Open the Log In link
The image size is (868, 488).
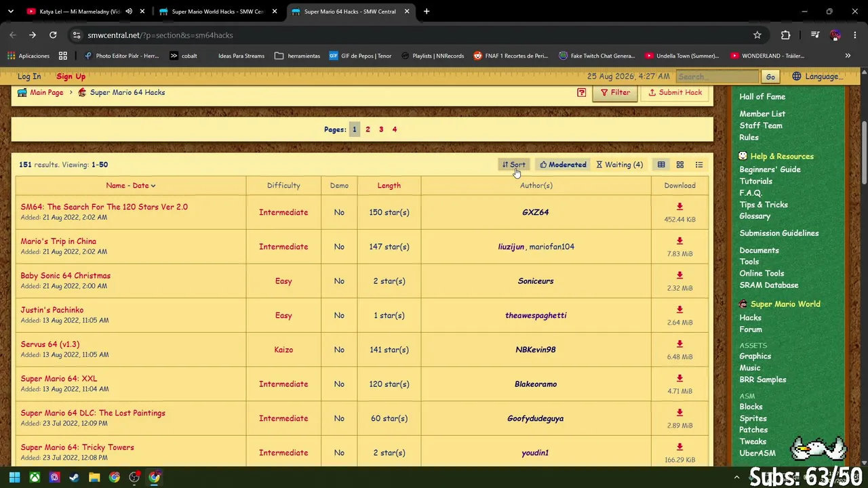tap(29, 77)
